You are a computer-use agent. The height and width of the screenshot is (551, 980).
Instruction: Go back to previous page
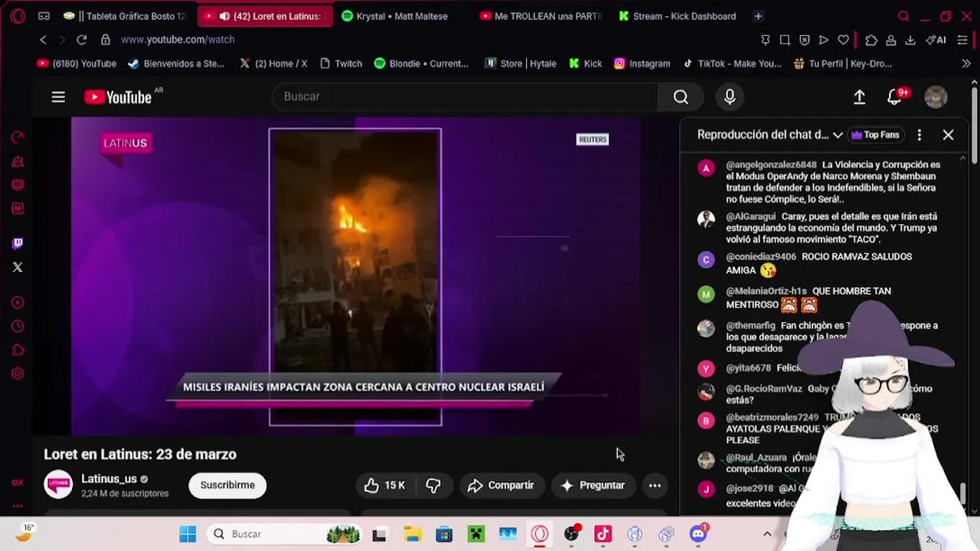[44, 40]
